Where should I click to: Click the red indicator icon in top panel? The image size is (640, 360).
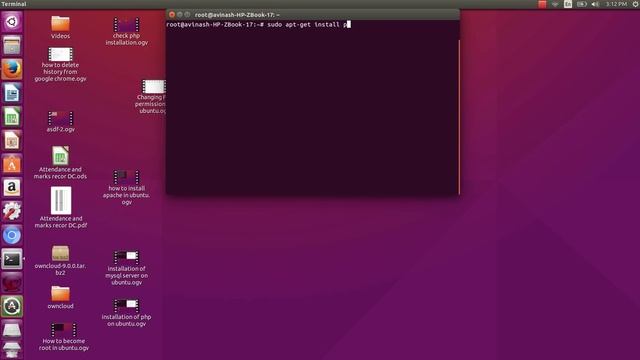pyautogui.click(x=542, y=4)
